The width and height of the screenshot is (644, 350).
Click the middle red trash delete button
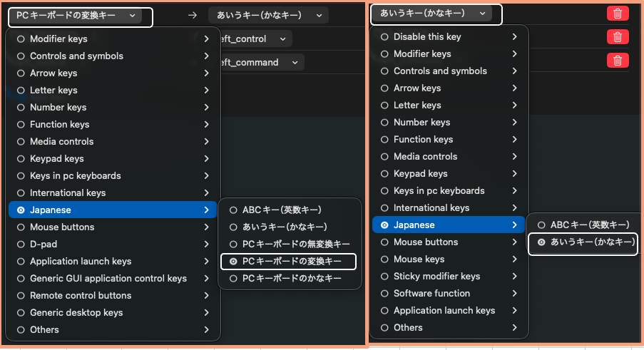coord(618,37)
